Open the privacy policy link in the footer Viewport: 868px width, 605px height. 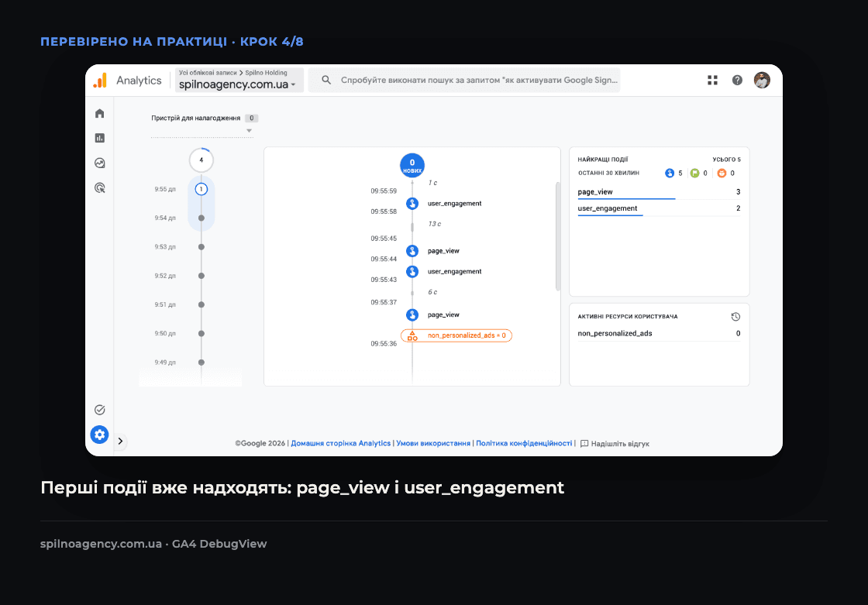pos(524,443)
